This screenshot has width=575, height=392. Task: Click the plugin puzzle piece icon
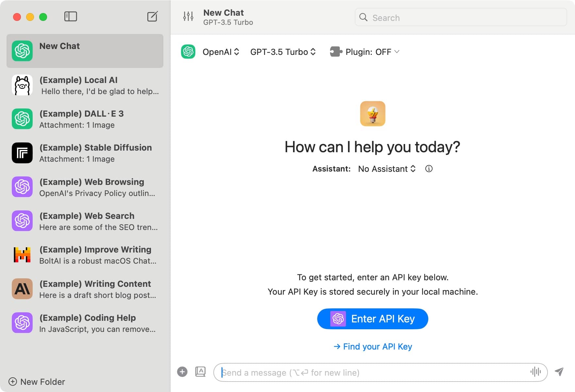click(336, 52)
